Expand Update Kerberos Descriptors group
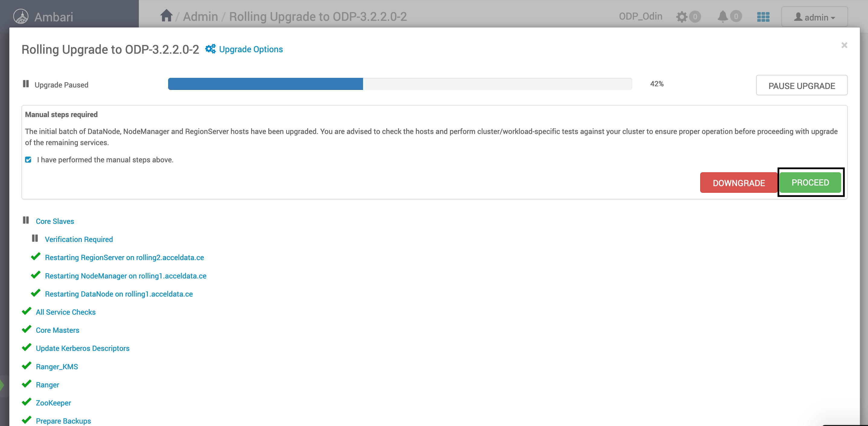868x426 pixels. pyautogui.click(x=83, y=348)
